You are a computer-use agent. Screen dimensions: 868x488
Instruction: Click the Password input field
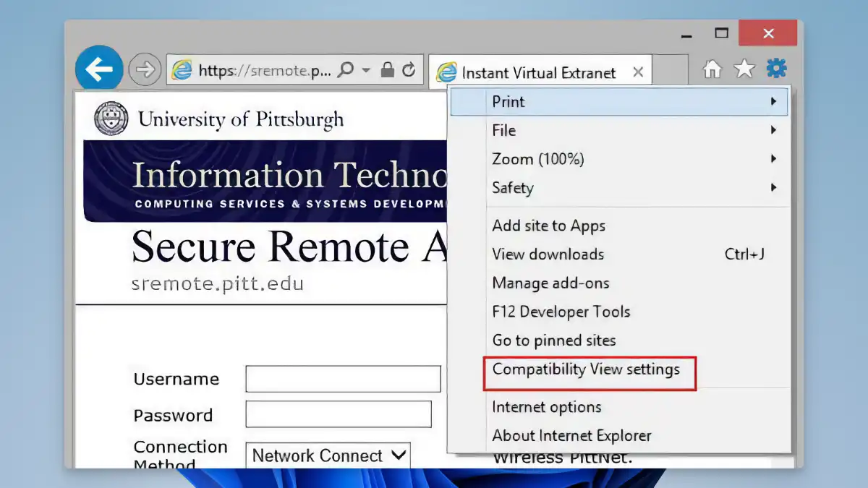coord(338,414)
